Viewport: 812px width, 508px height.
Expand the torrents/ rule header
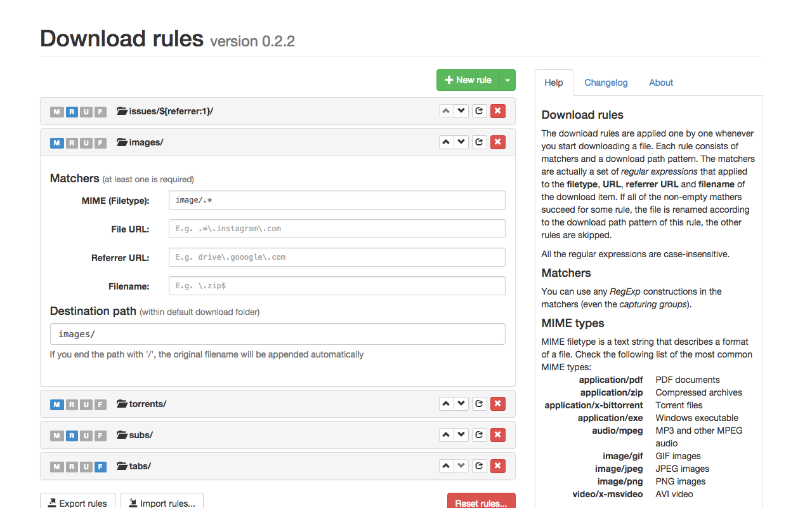[x=254, y=404]
